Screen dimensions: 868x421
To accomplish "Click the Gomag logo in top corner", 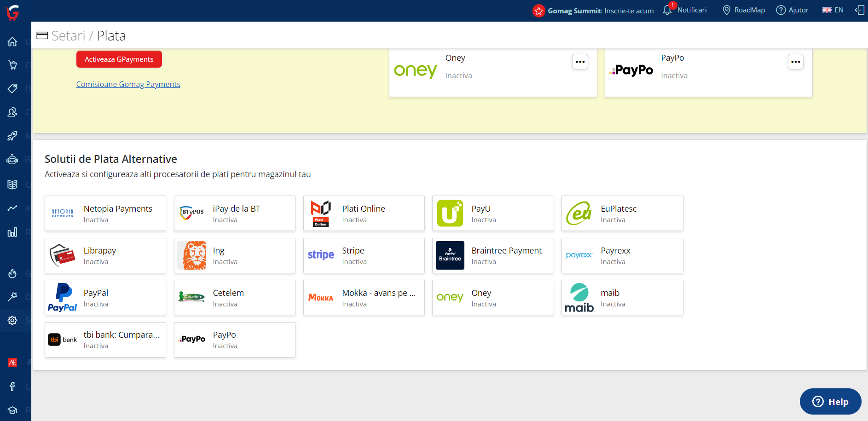I will [12, 12].
